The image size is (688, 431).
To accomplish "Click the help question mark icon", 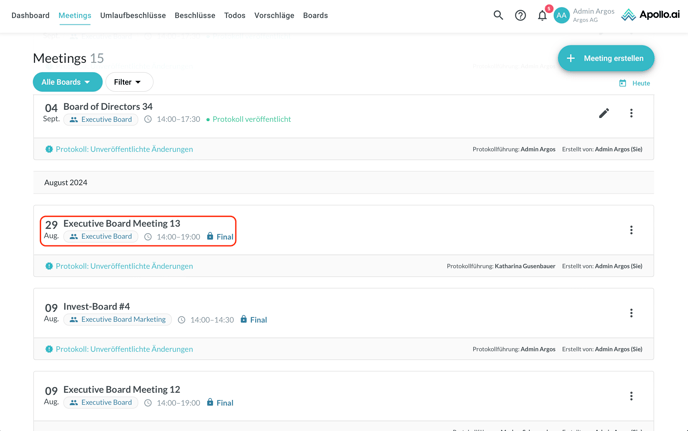I will [520, 15].
